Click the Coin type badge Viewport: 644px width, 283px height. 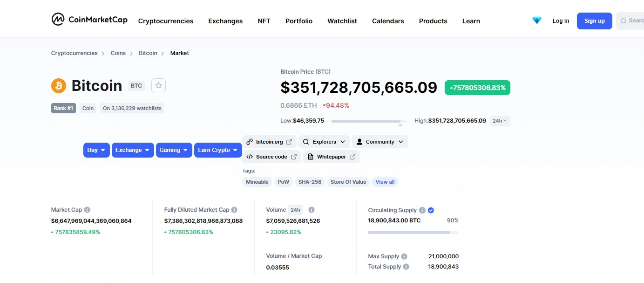88,108
